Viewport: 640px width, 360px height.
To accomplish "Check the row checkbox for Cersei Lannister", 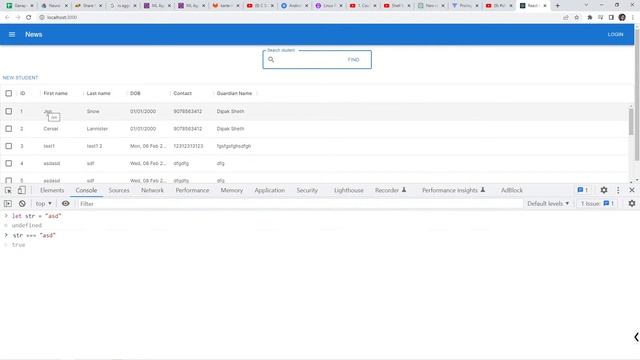I will 9,129.
